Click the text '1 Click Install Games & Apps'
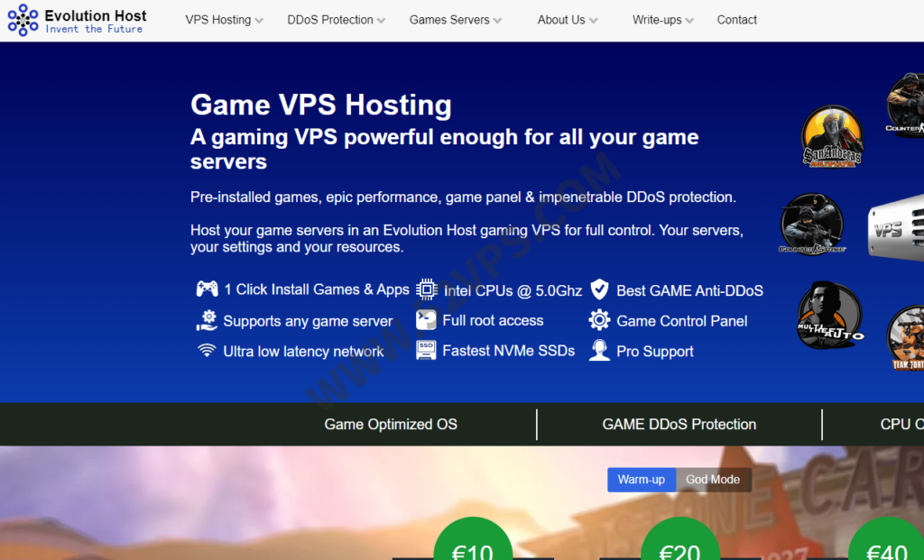Image resolution: width=924 pixels, height=560 pixels. coord(317,289)
